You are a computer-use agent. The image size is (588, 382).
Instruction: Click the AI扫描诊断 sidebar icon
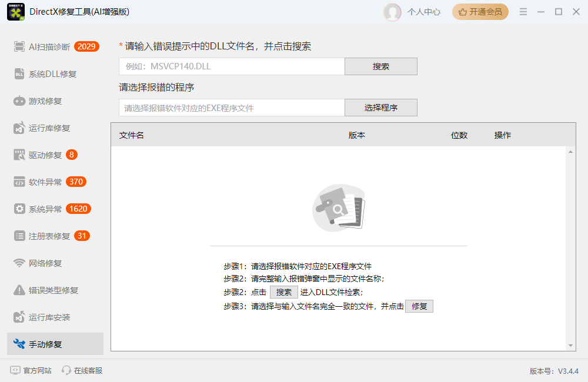tap(19, 47)
